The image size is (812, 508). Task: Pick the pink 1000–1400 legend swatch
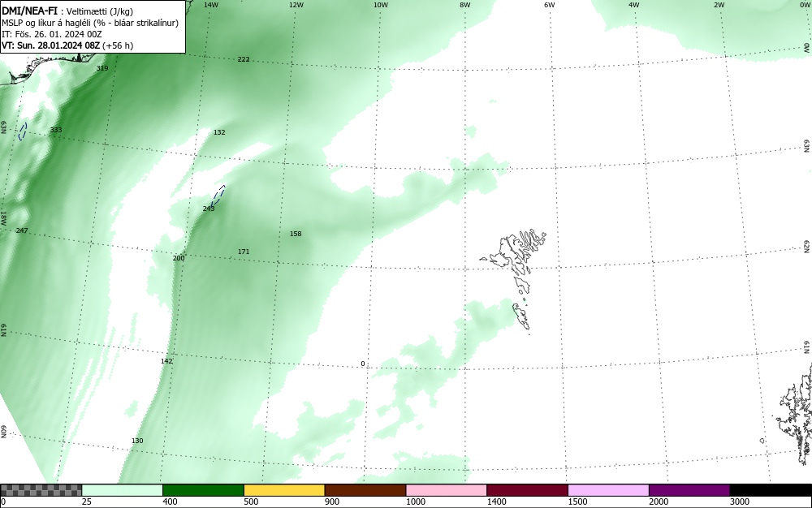447,490
